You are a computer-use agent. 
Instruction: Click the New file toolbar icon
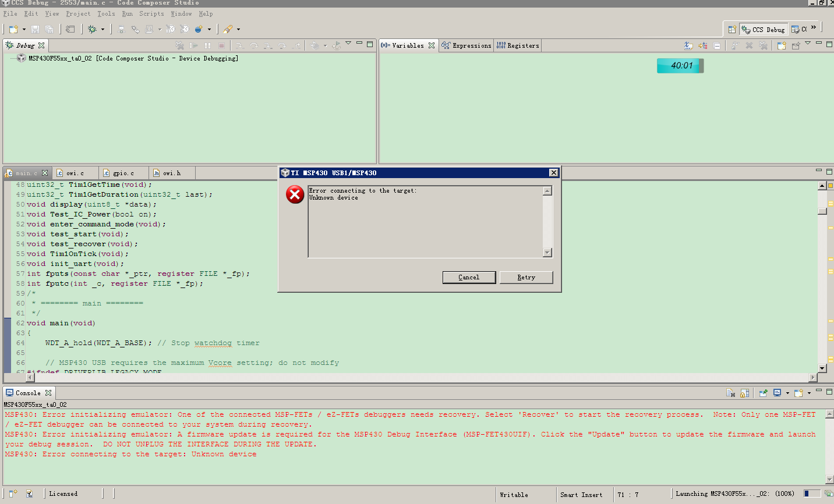click(x=13, y=29)
